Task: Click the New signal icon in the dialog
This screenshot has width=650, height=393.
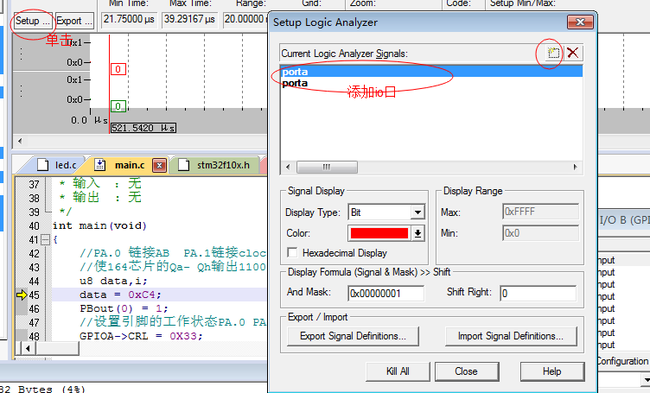Action: pos(553,53)
